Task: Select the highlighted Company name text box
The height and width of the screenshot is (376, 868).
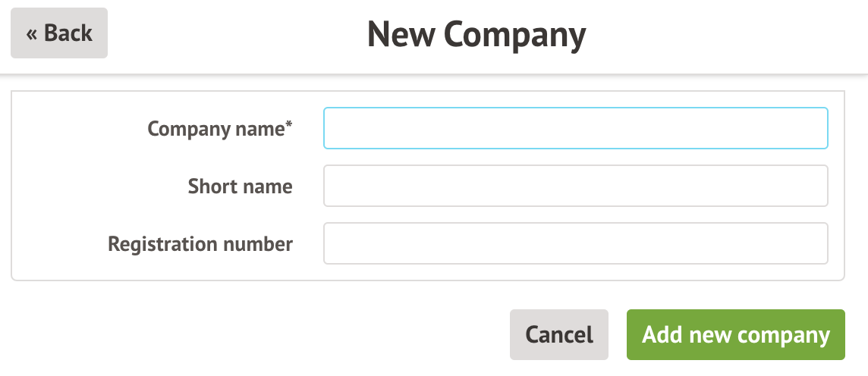Action: coord(575,128)
